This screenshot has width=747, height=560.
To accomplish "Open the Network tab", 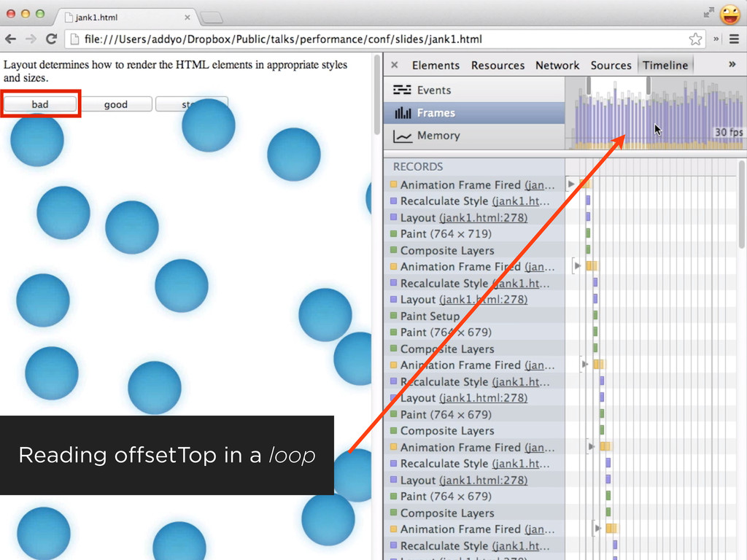I will pyautogui.click(x=557, y=65).
